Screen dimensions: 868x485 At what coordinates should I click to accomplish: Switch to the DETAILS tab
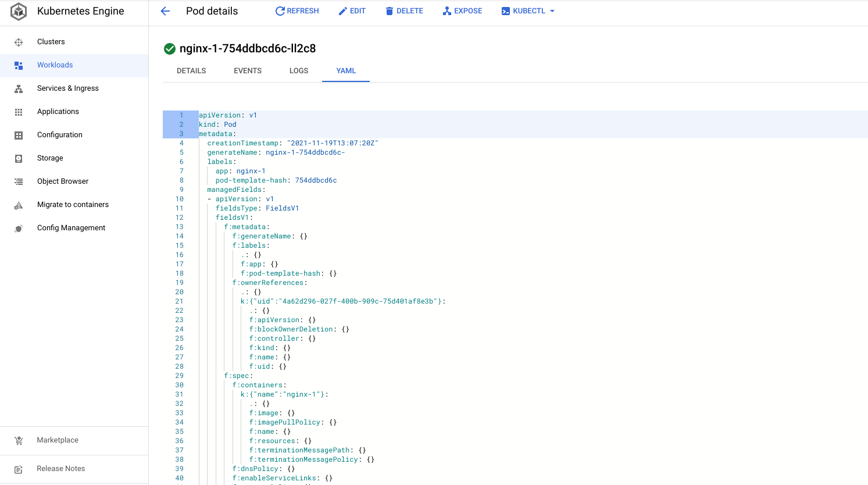point(191,71)
